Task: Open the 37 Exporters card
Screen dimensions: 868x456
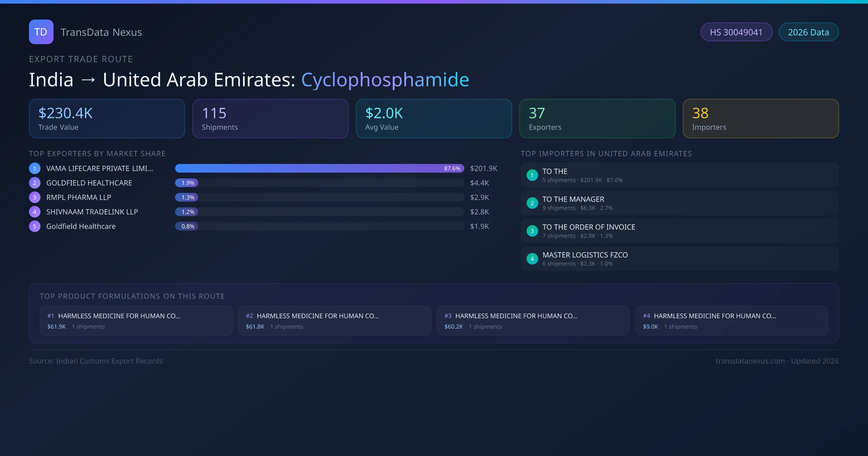Action: pyautogui.click(x=597, y=119)
